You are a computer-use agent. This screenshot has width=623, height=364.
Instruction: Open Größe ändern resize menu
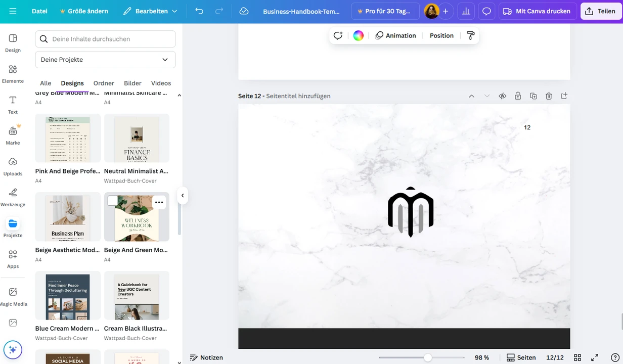tap(84, 11)
